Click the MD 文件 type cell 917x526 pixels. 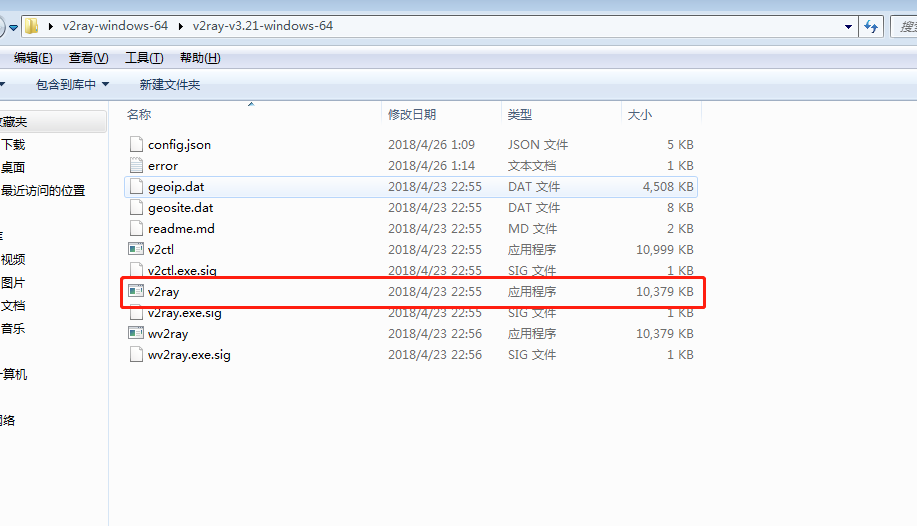point(532,229)
